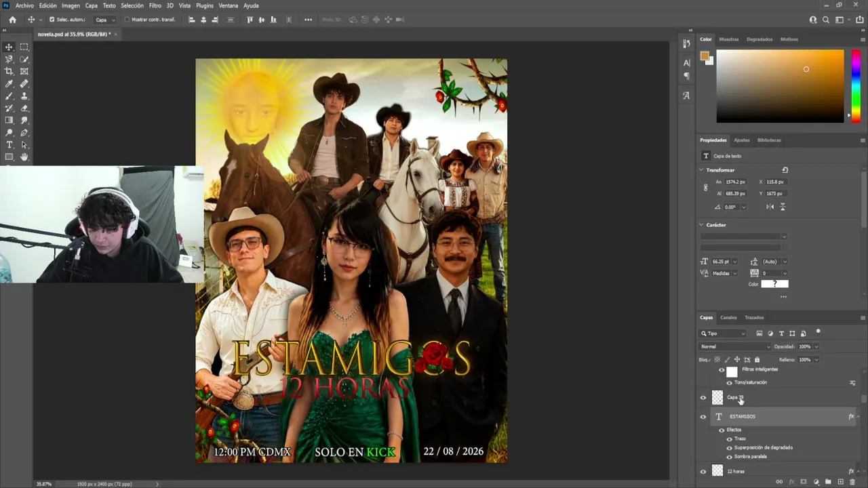Viewport: 868px width, 488px height.
Task: Create a new layer with the plus icon
Action: coord(840,482)
